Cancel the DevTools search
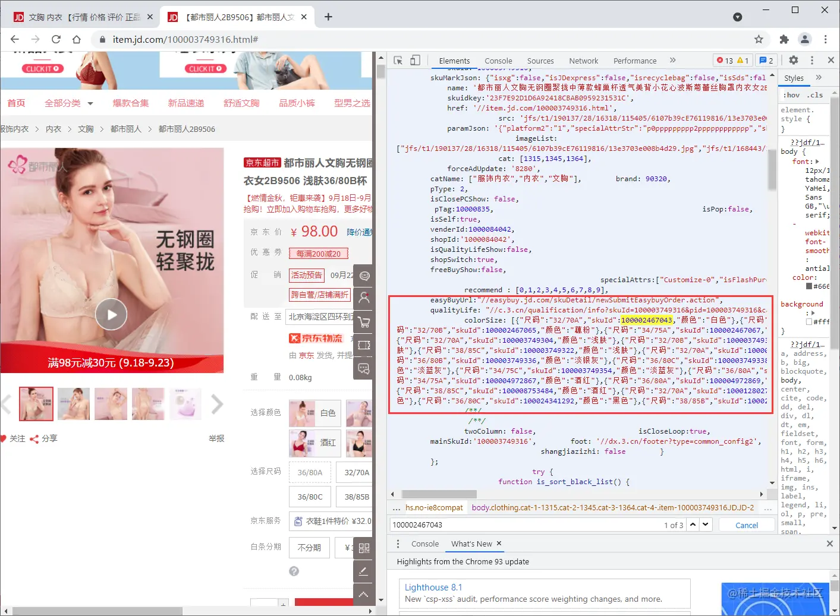This screenshot has width=840, height=616. (747, 525)
